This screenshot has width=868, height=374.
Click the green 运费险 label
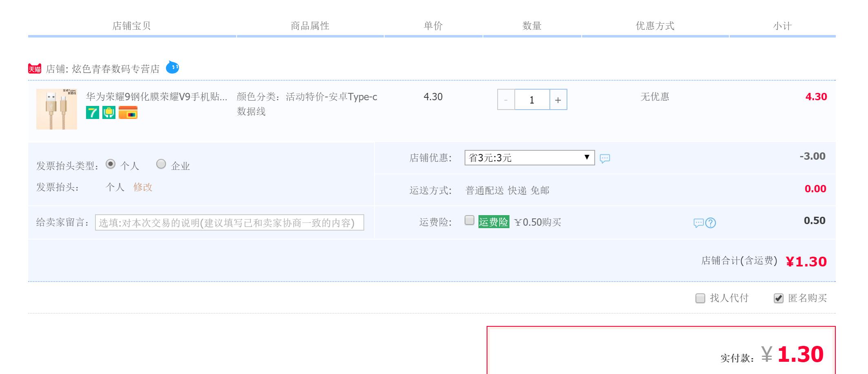tap(494, 222)
